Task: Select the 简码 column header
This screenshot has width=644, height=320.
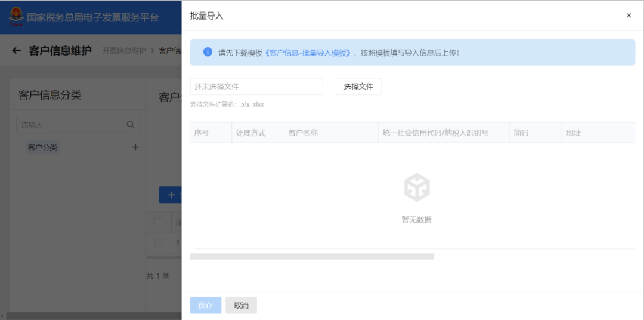Action: click(x=535, y=133)
